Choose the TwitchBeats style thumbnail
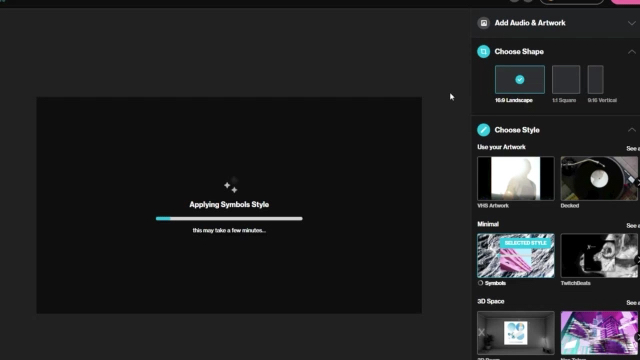 click(x=599, y=256)
